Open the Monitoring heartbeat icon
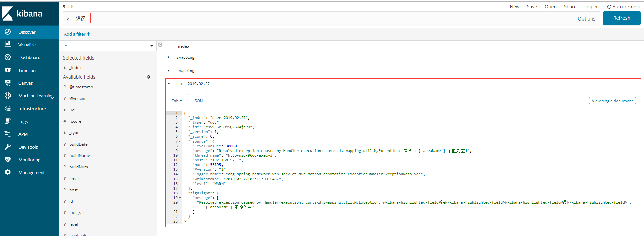The height and width of the screenshot is (236, 644). pos(8,159)
